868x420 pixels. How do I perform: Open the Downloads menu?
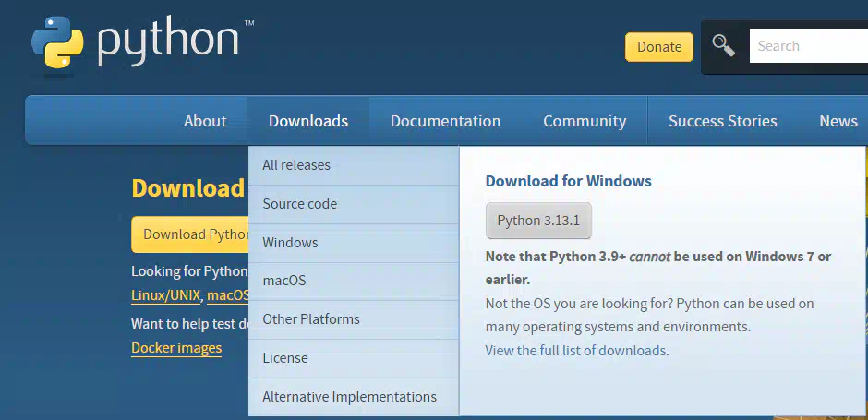point(308,121)
